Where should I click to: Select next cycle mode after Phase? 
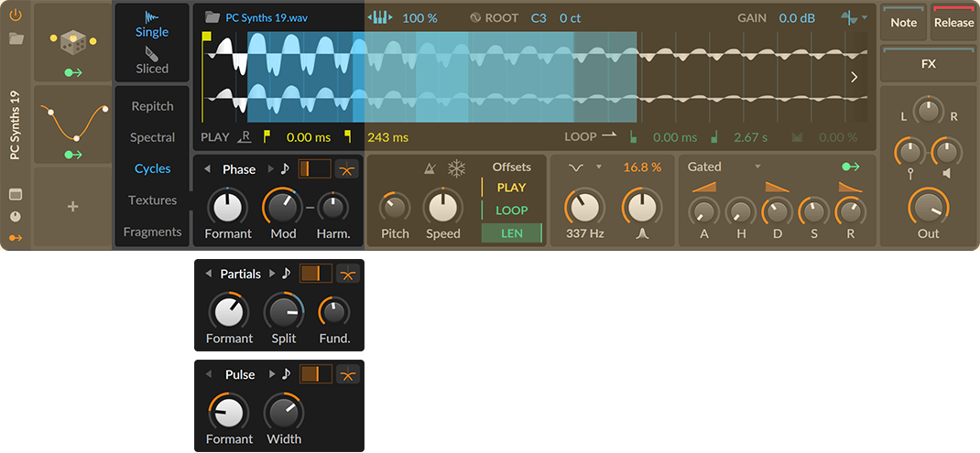tap(270, 168)
